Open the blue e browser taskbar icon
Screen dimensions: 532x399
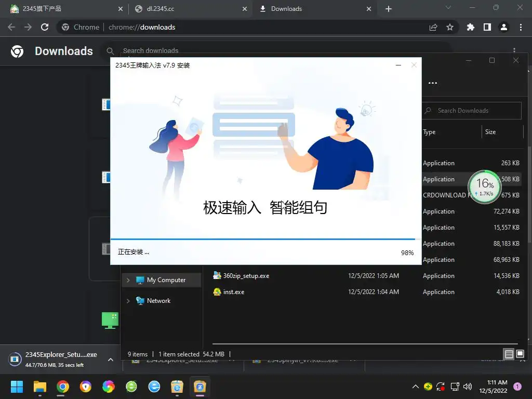click(x=154, y=387)
